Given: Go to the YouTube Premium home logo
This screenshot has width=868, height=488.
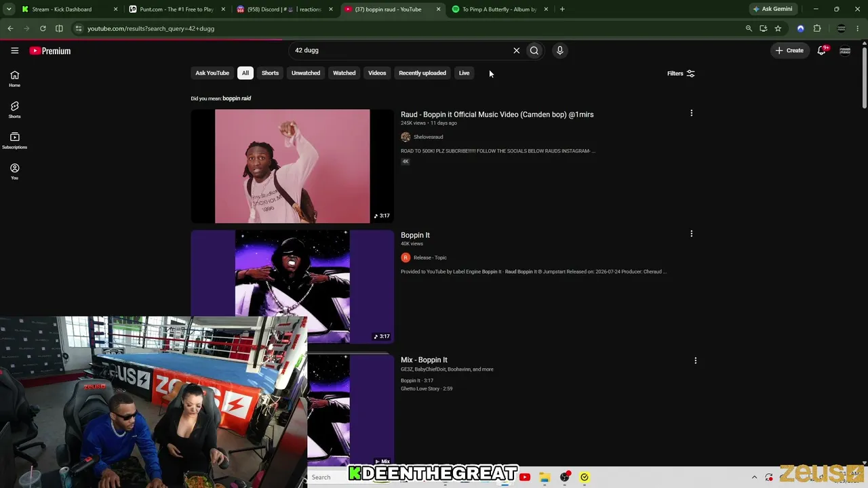Looking at the screenshot, I should pos(50,51).
